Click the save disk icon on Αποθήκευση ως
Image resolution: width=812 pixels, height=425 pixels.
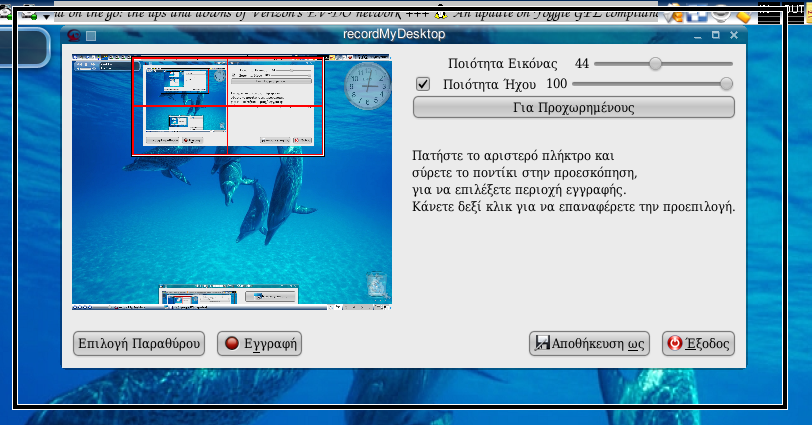click(542, 343)
